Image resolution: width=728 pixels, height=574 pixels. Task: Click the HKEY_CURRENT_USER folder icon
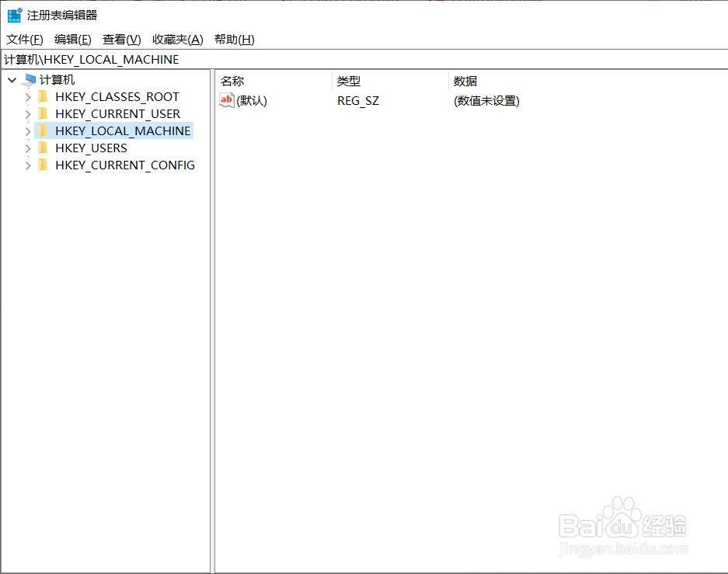click(43, 113)
